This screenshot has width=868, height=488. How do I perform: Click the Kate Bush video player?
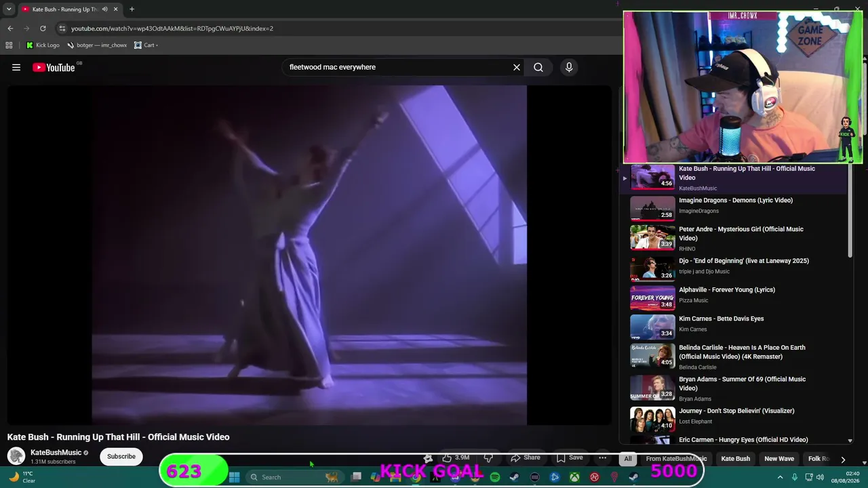[x=309, y=255]
